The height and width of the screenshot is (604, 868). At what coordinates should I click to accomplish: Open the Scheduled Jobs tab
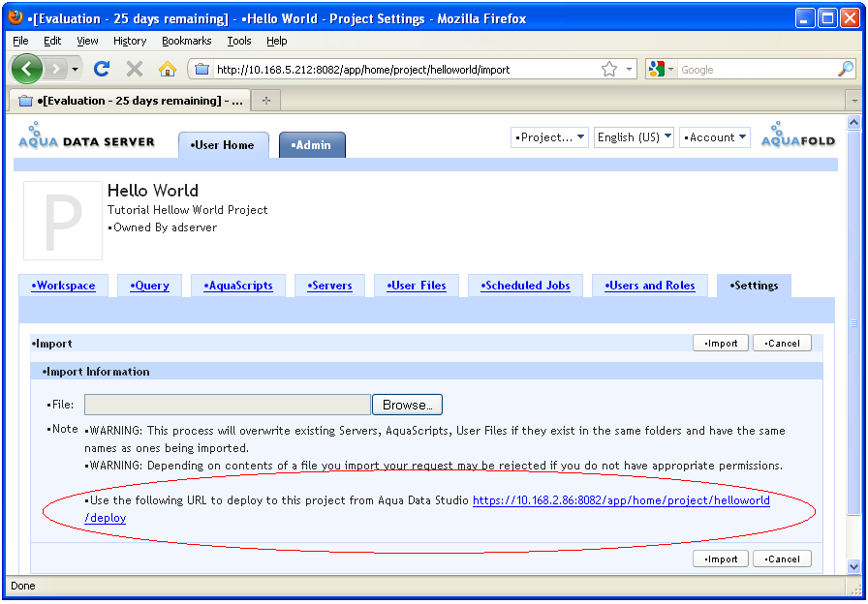[x=525, y=286]
